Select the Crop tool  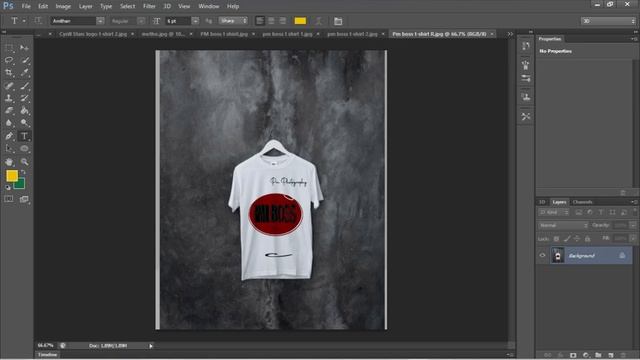(9, 73)
